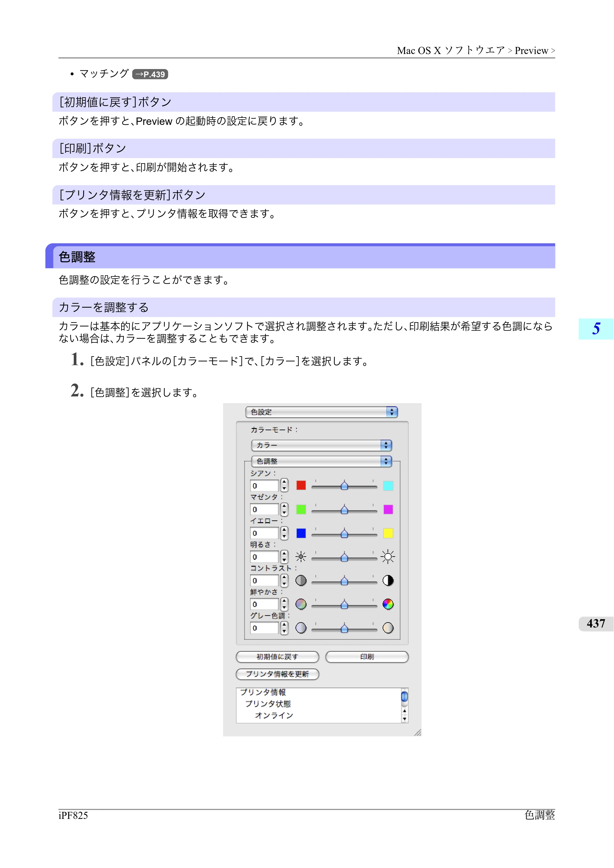Select the プリンタ状態 row in the list
This screenshot has width=614, height=868.
(x=268, y=704)
